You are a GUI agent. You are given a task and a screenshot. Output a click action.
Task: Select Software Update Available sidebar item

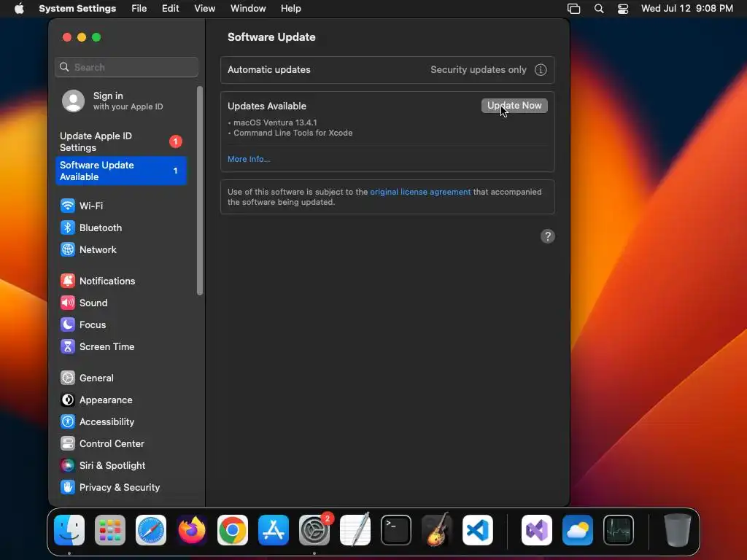click(x=122, y=171)
